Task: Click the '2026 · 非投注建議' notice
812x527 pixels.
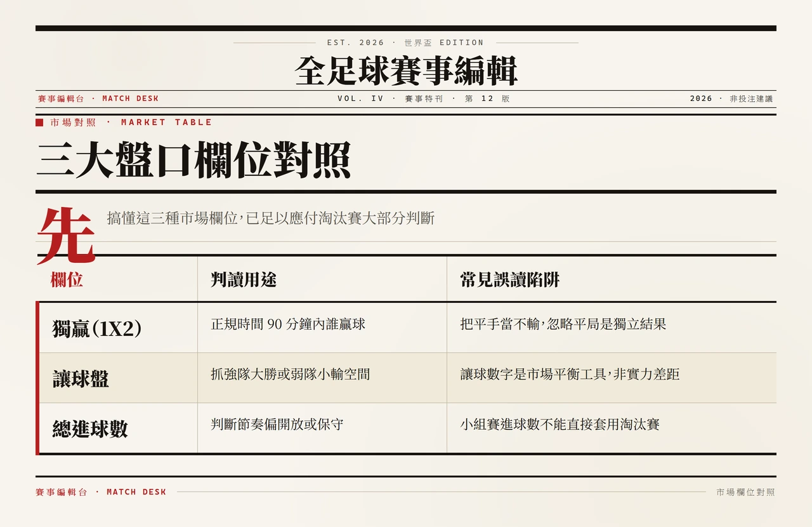Action: [x=731, y=98]
